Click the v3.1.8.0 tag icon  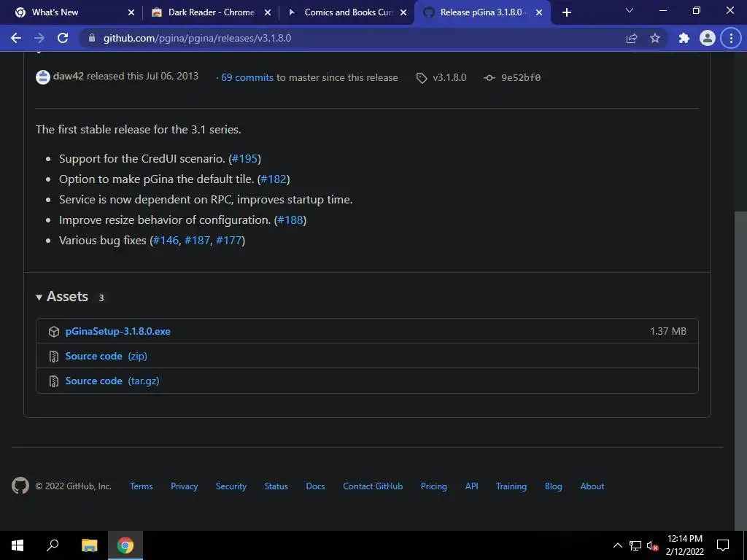(422, 78)
